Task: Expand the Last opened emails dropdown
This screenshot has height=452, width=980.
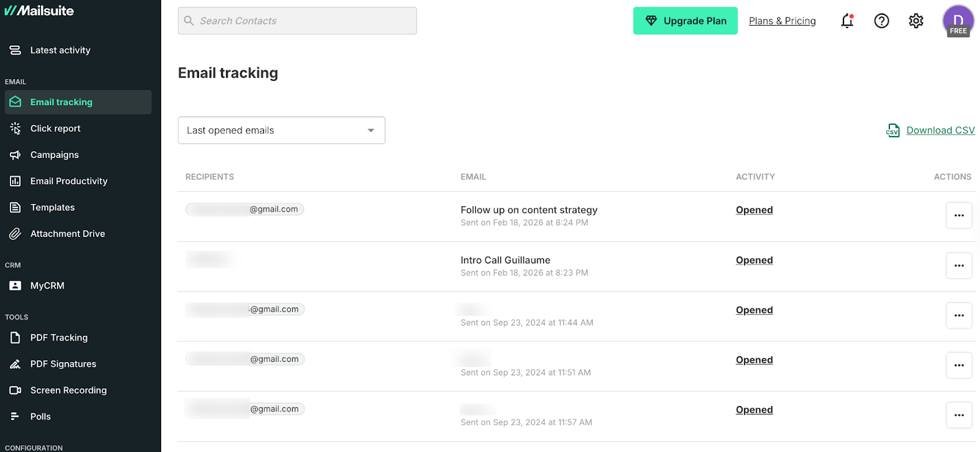Action: tap(281, 130)
